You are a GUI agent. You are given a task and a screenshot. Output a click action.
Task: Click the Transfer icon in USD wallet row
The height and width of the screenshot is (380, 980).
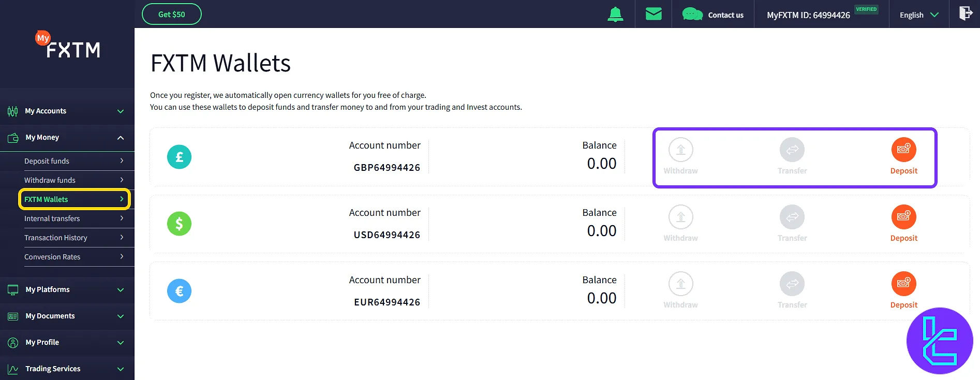792,217
